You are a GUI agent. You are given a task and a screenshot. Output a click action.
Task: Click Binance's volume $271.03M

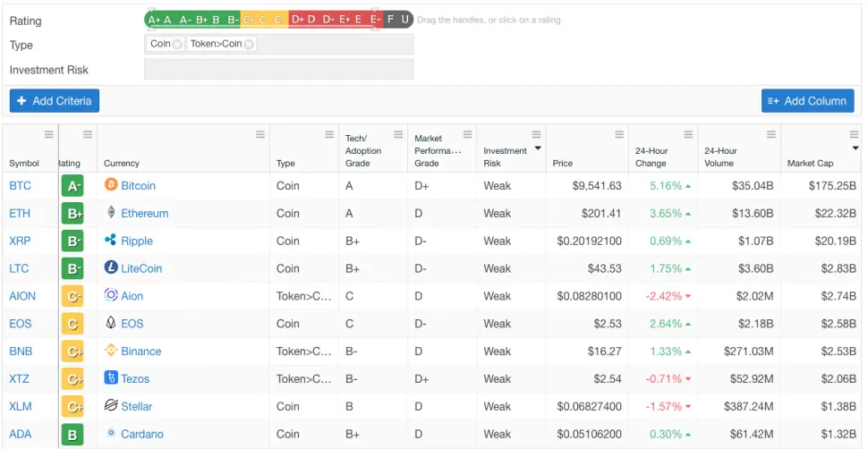pyautogui.click(x=748, y=352)
